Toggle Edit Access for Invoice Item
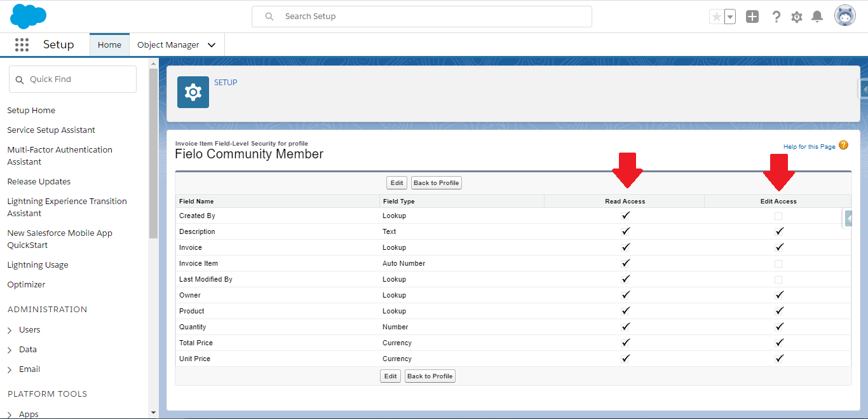 tap(778, 264)
